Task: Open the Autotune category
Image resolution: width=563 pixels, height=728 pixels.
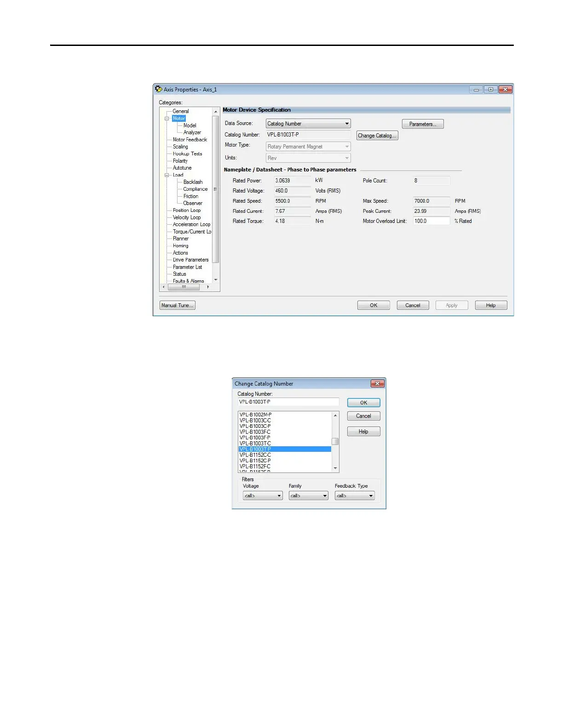Action: 182,168
